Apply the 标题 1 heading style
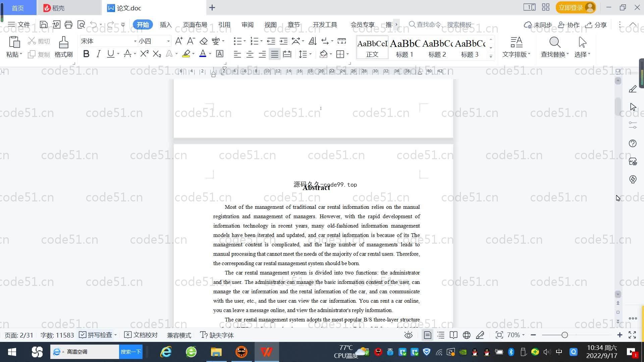The width and height of the screenshot is (644, 362). coord(405,48)
